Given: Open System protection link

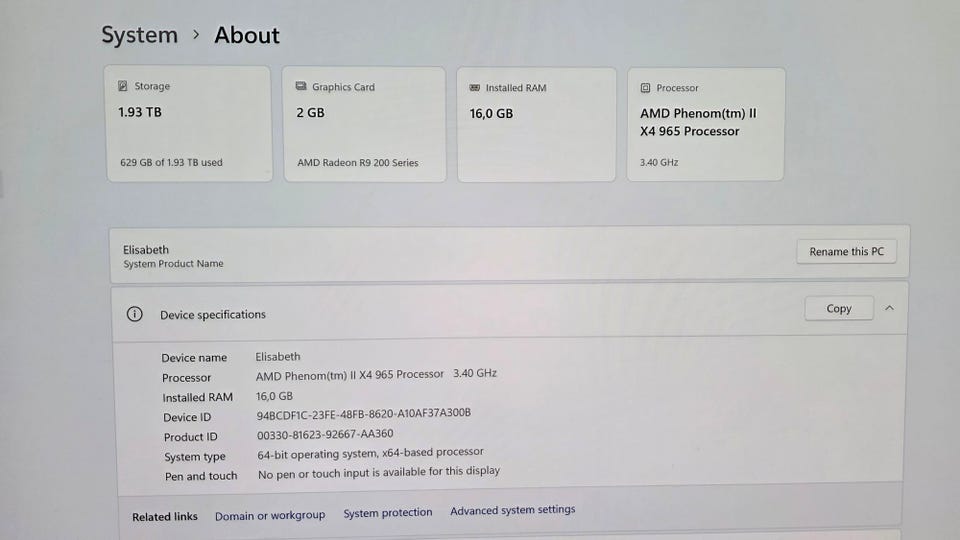Looking at the screenshot, I should pos(388,512).
